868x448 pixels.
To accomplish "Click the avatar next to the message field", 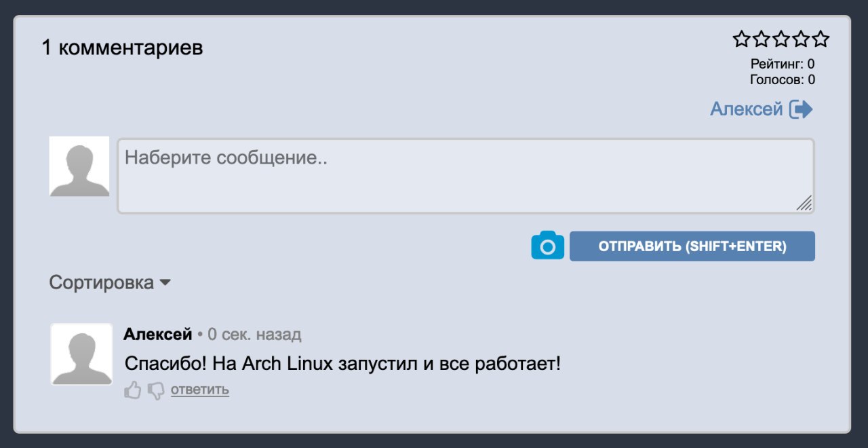I will [79, 166].
